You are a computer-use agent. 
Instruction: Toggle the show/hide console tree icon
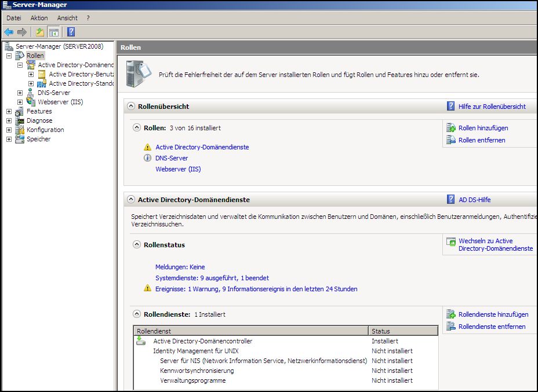pos(54,32)
